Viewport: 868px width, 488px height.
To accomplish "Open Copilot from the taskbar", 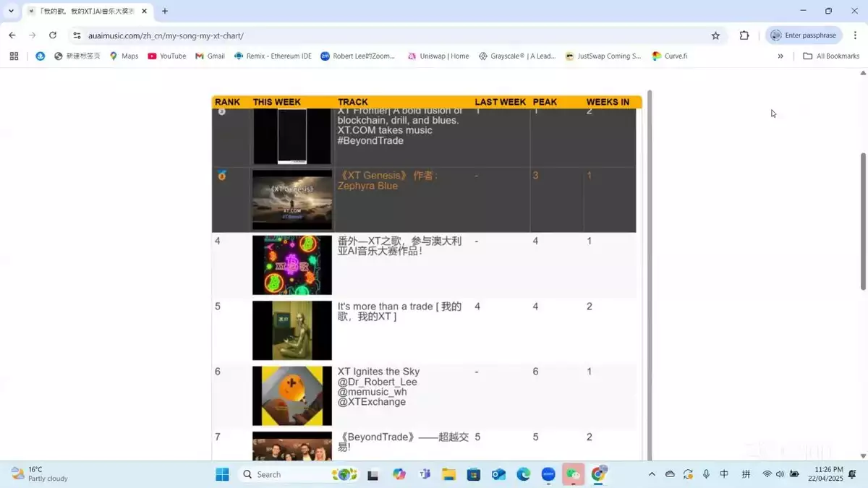I will coord(399,474).
